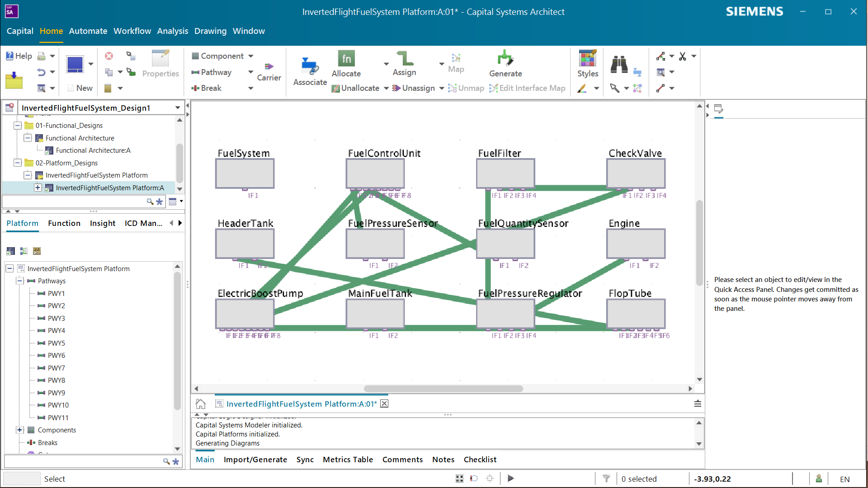Image resolution: width=868 pixels, height=488 pixels.
Task: Click the quick access panel icon
Action: coord(719,109)
